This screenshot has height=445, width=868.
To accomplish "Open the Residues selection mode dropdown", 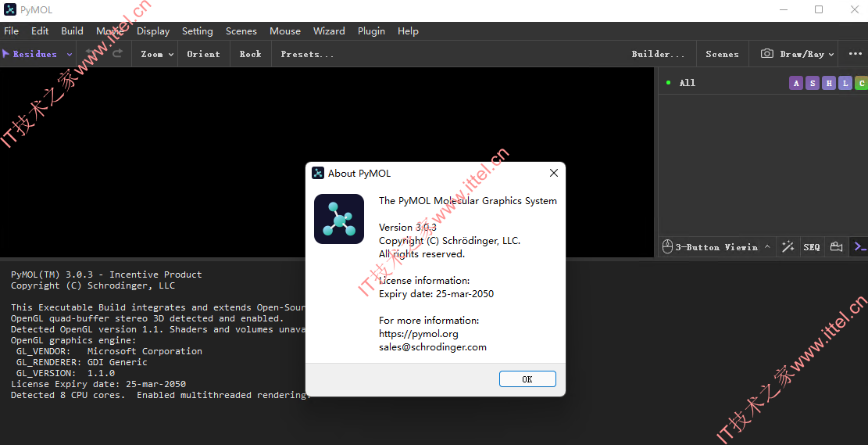I will (70, 54).
